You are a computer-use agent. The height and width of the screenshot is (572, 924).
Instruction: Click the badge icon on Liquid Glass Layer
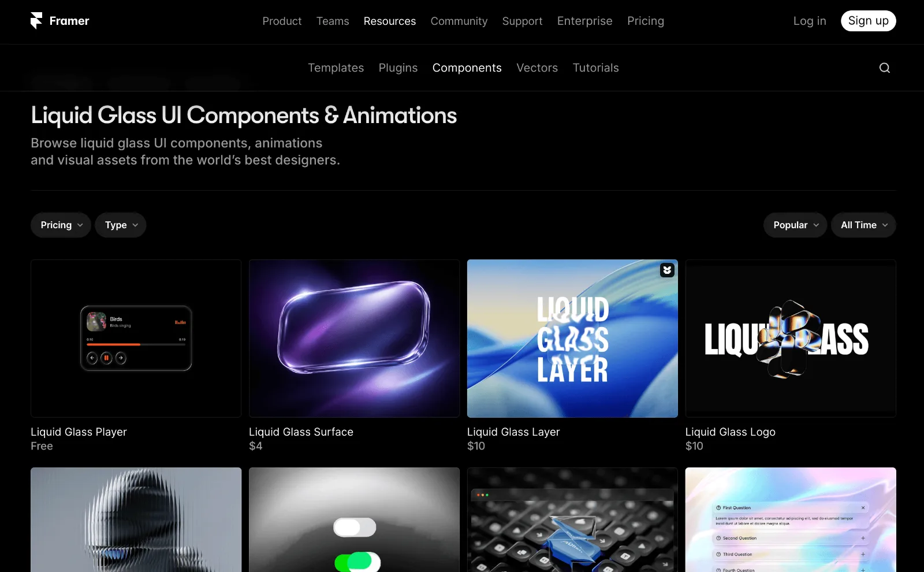[667, 270]
